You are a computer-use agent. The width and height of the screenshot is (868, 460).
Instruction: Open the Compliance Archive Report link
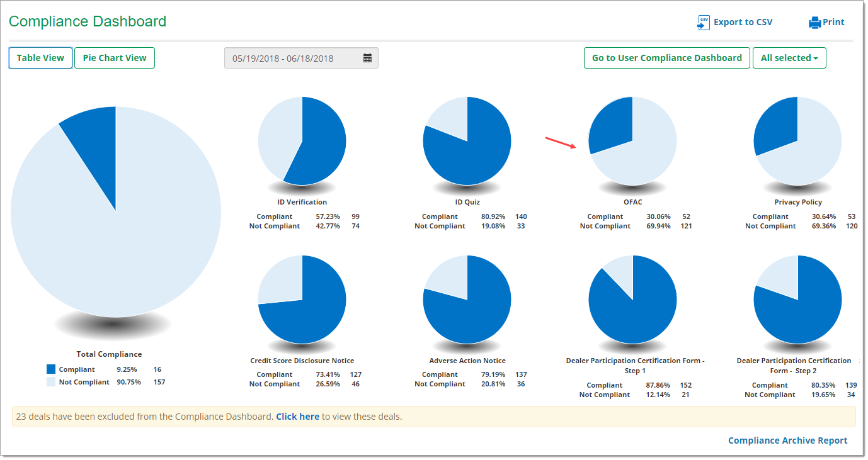788,440
